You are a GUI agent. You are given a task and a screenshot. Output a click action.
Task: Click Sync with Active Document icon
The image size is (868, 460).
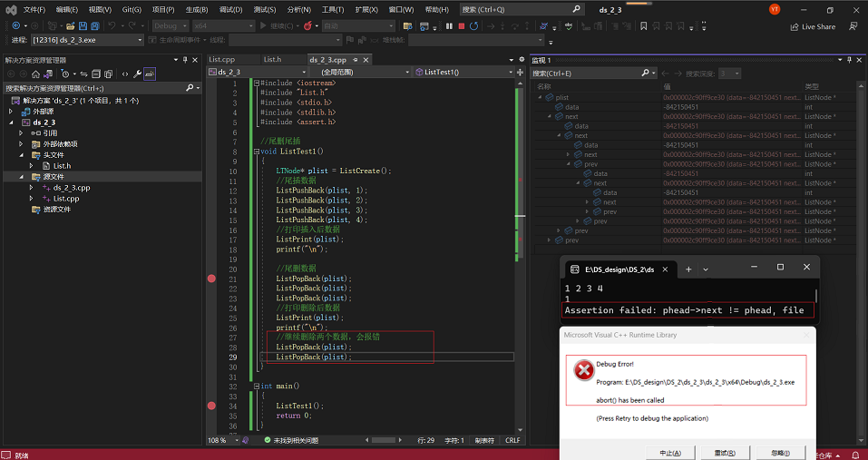click(83, 73)
